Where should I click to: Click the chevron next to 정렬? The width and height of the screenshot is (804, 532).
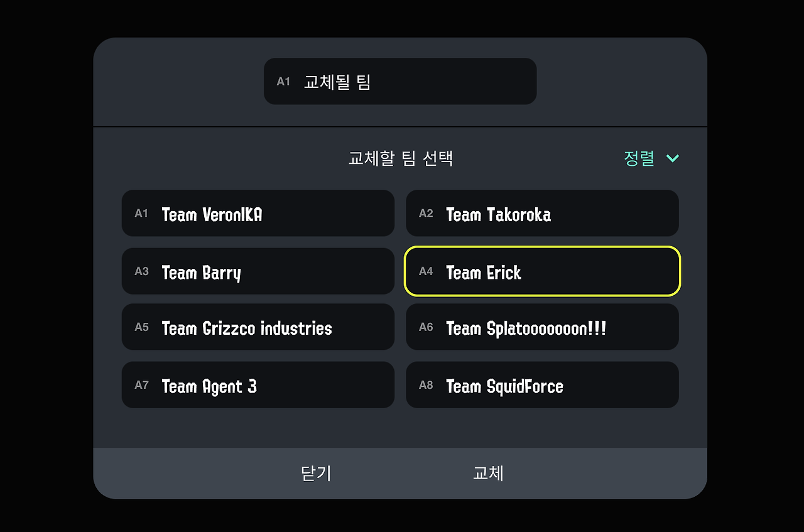tap(672, 158)
